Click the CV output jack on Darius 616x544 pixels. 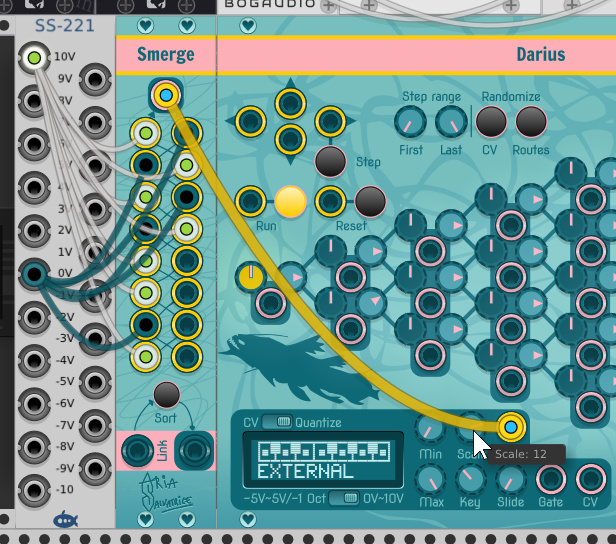591,479
